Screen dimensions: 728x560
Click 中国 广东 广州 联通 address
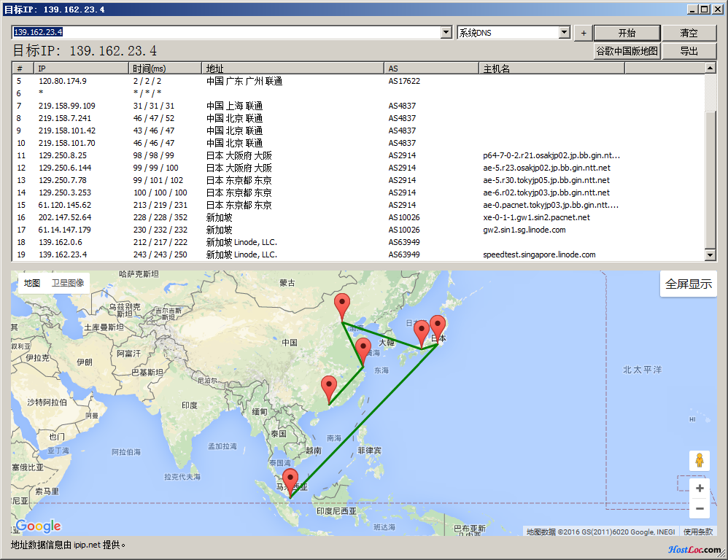tap(244, 81)
